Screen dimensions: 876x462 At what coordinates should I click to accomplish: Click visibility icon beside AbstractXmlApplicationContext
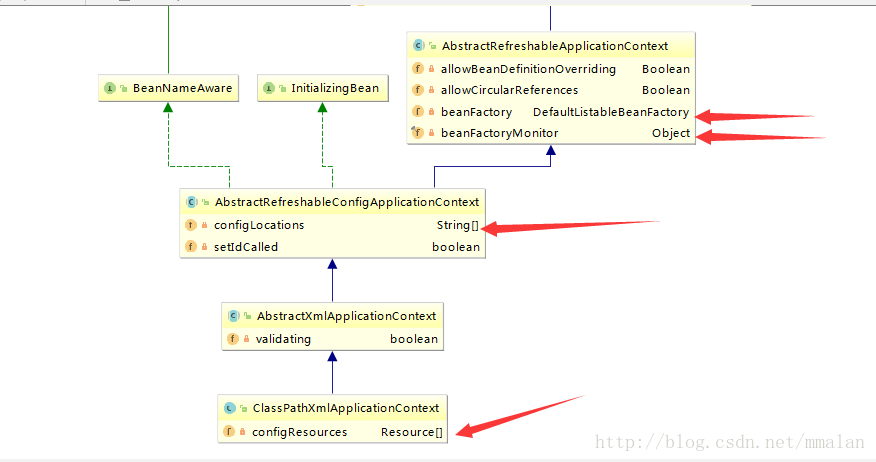pos(247,316)
